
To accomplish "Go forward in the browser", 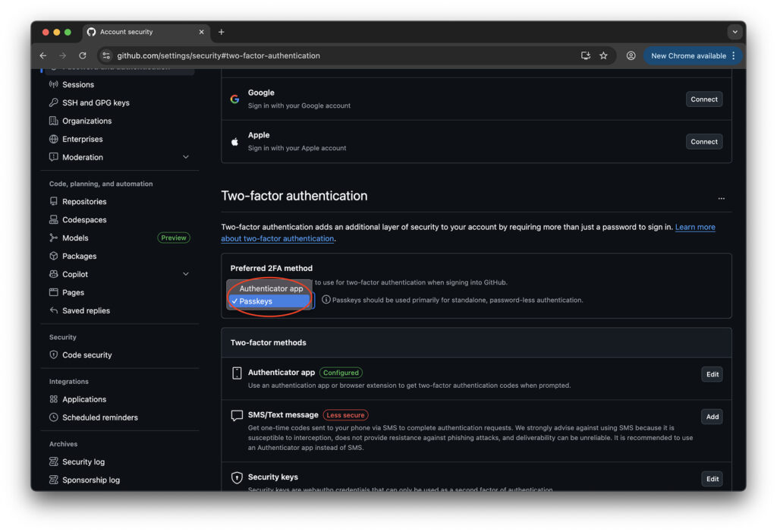I will pyautogui.click(x=62, y=55).
